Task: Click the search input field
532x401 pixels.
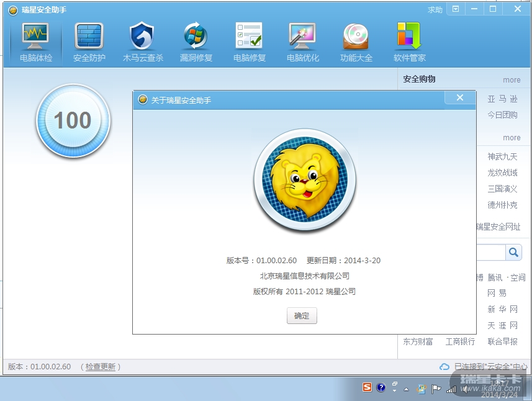Action: click(491, 253)
